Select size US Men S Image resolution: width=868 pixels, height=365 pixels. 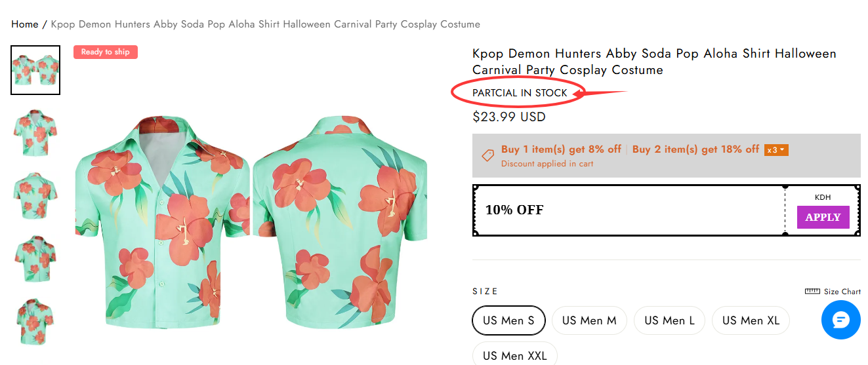coord(508,320)
